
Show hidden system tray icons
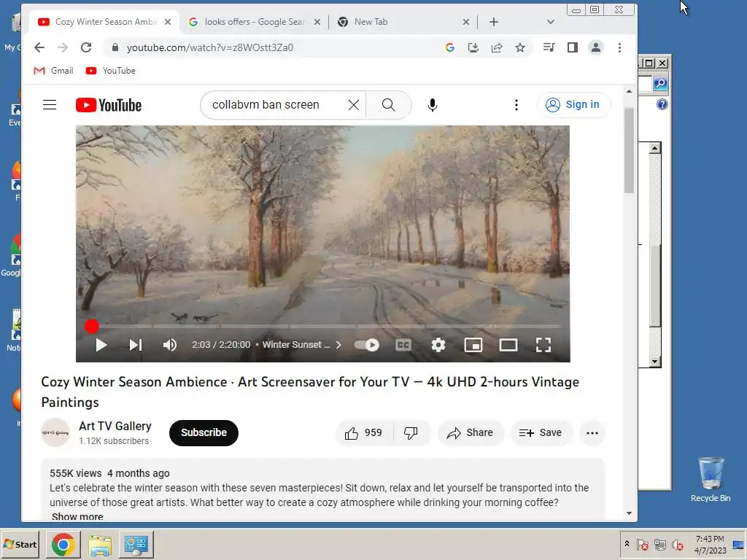[x=627, y=544]
